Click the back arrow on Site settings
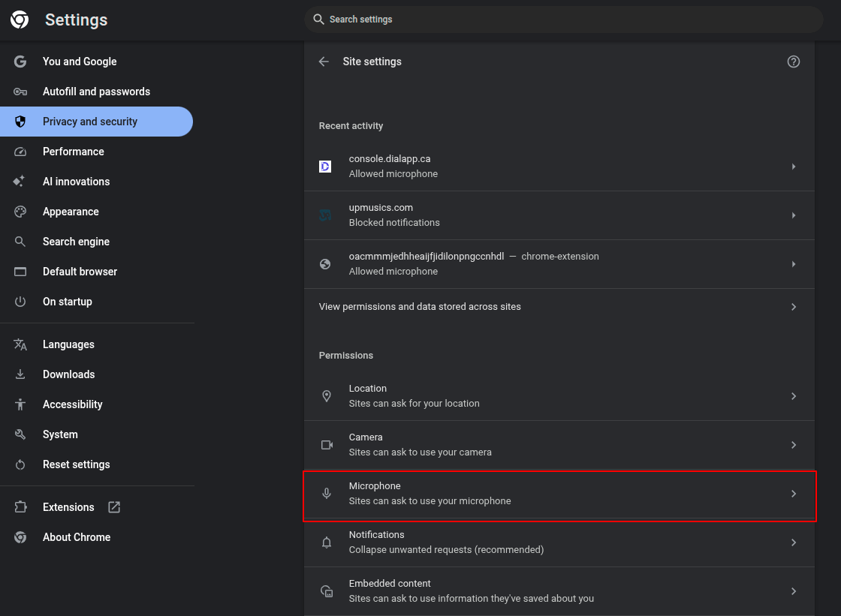 (324, 62)
